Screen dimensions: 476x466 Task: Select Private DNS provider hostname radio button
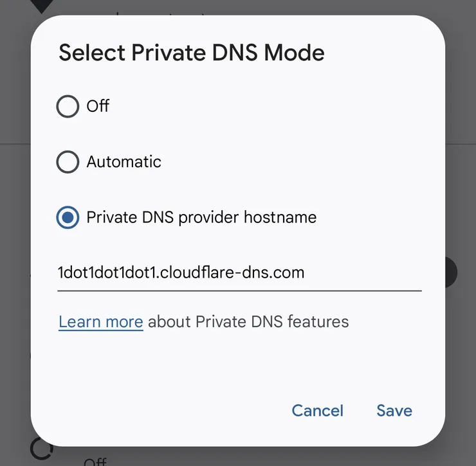68,217
